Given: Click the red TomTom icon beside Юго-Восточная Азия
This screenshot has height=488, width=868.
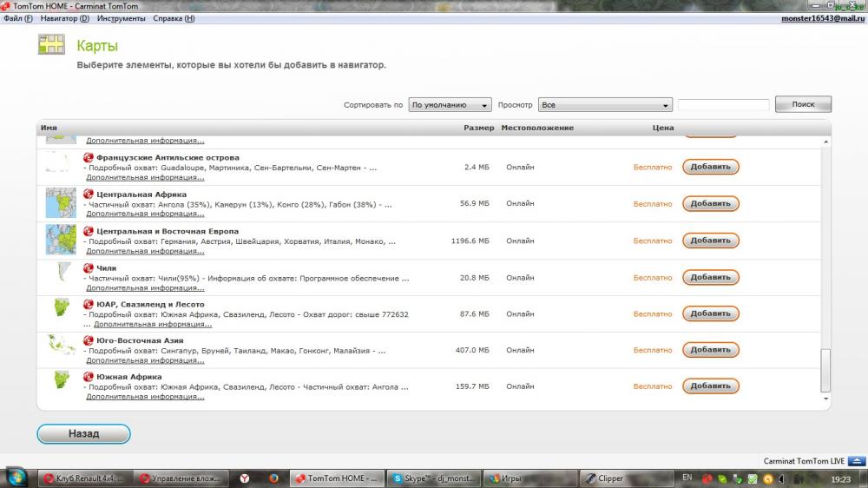Looking at the screenshot, I should [x=88, y=340].
